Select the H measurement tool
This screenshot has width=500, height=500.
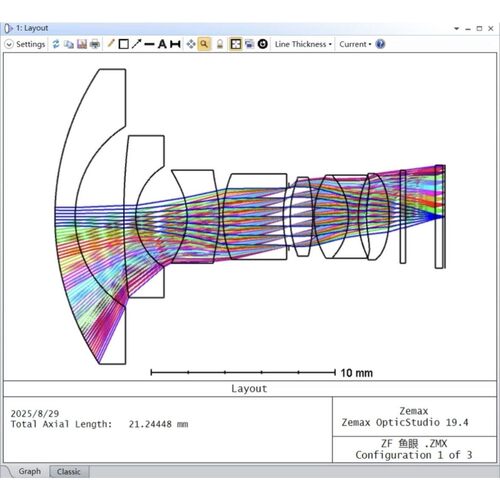tap(175, 44)
